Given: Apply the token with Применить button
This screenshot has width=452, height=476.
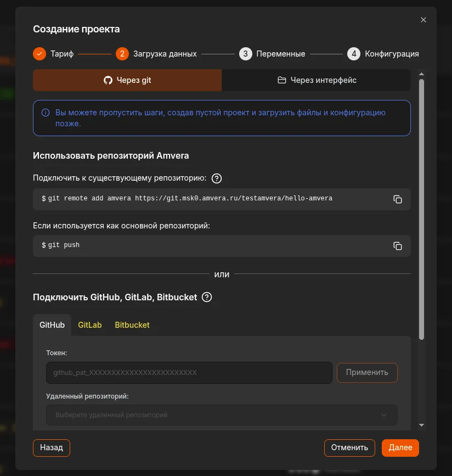Looking at the screenshot, I should tap(367, 372).
